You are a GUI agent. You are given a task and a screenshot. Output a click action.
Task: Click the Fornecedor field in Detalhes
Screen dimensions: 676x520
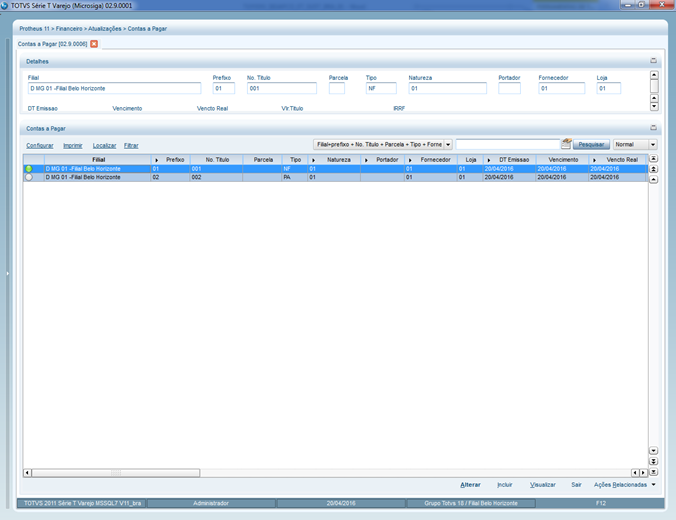pos(561,88)
